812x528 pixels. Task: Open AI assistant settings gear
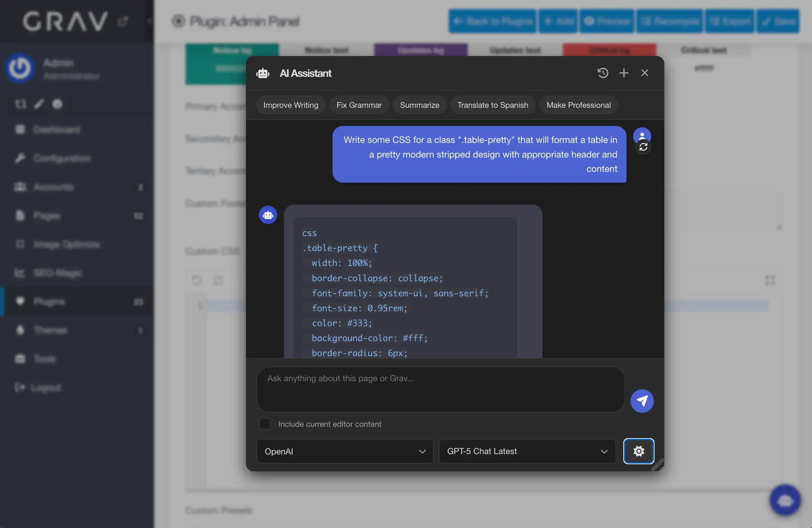point(638,451)
